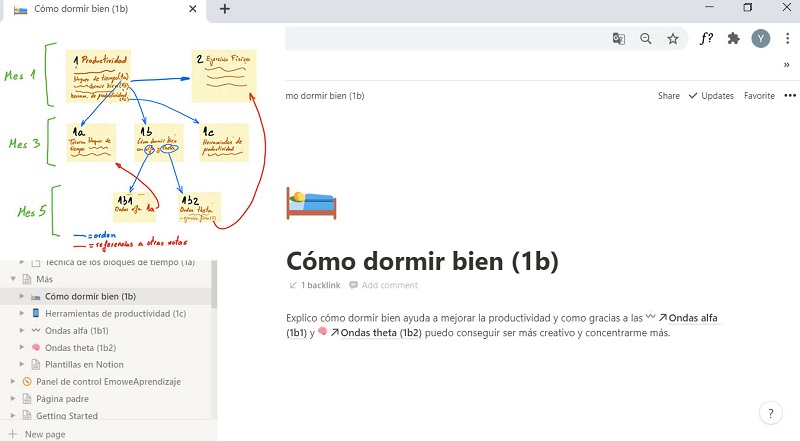Click the wave icon before Ondas alfa link

[x=651, y=316]
